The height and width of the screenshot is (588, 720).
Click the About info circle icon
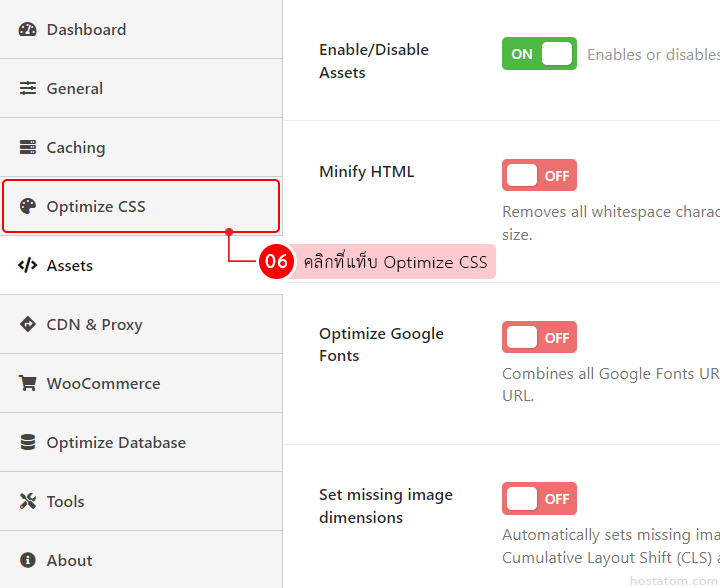28,561
